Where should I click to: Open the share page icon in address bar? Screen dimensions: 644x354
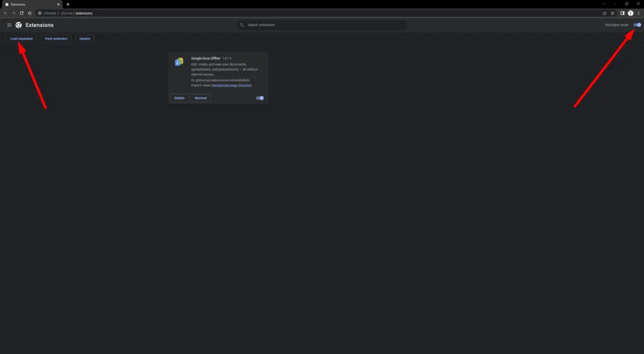tap(604, 13)
